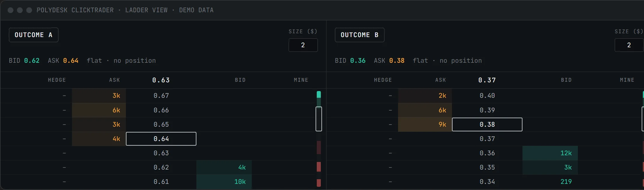Click the 0.40 price row in Outcome B
Image resolution: width=644 pixels, height=190 pixels.
click(x=487, y=96)
